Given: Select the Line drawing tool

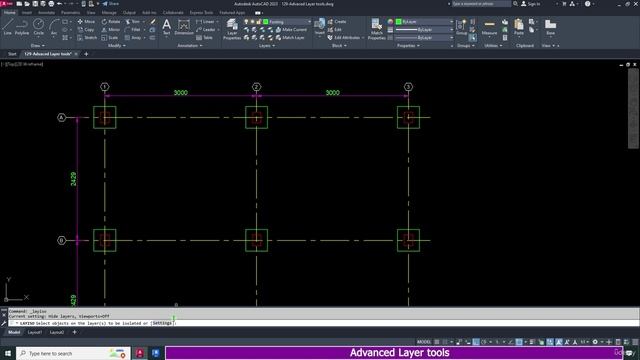Looking at the screenshot, I should (x=8, y=27).
